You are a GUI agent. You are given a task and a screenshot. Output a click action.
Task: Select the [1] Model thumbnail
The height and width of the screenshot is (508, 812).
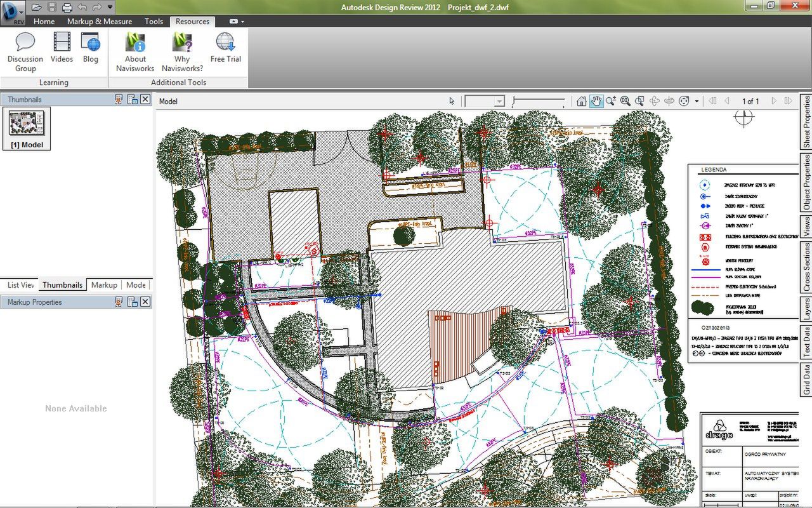[x=27, y=128]
